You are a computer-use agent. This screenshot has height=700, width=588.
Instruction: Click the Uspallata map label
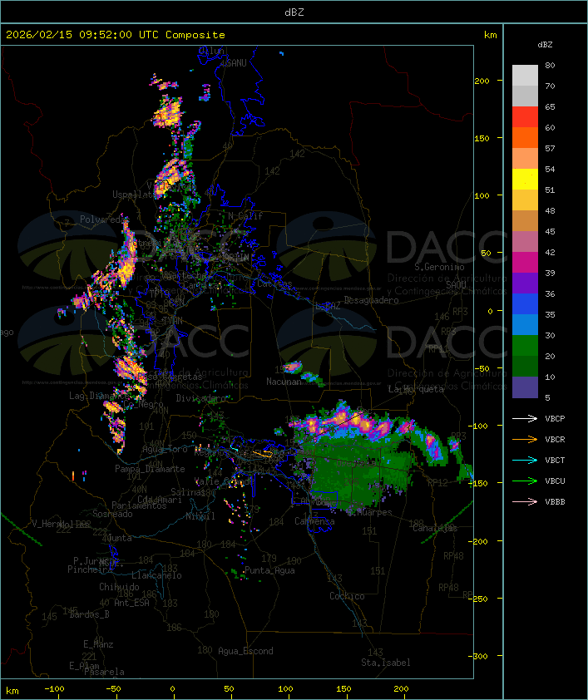pos(134,195)
